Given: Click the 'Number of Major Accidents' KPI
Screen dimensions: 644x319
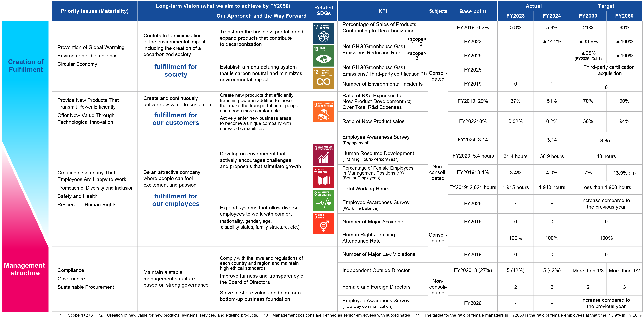Looking at the screenshot, I should [373, 222].
